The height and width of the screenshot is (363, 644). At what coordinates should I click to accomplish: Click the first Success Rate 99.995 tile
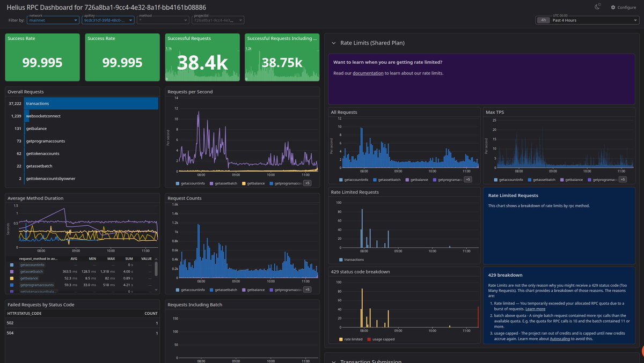tap(42, 57)
